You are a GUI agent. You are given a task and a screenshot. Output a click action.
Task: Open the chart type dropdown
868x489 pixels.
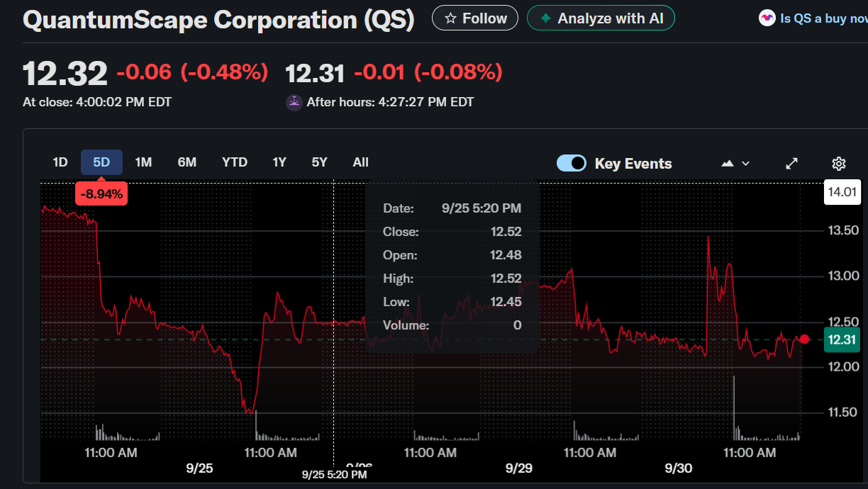(735, 164)
